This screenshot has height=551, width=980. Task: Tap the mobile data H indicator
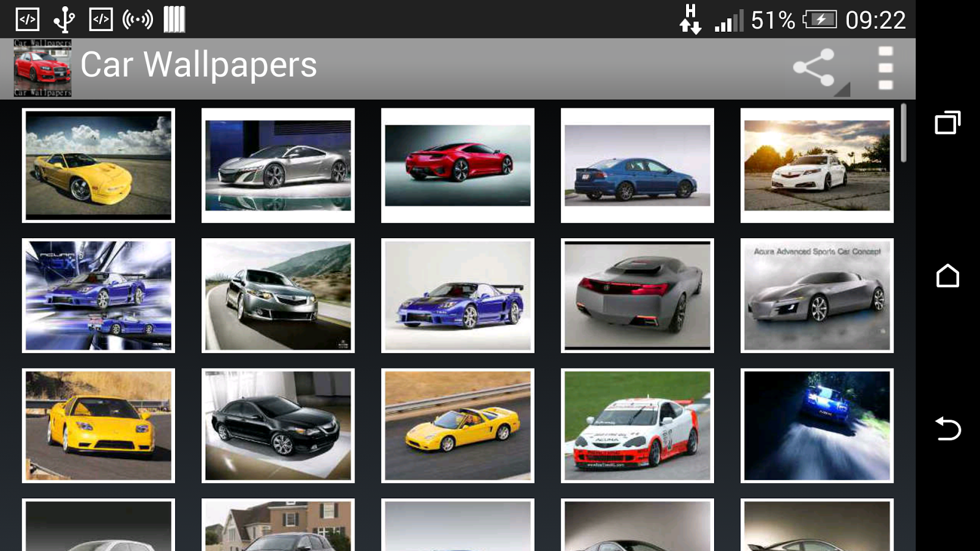point(690,20)
